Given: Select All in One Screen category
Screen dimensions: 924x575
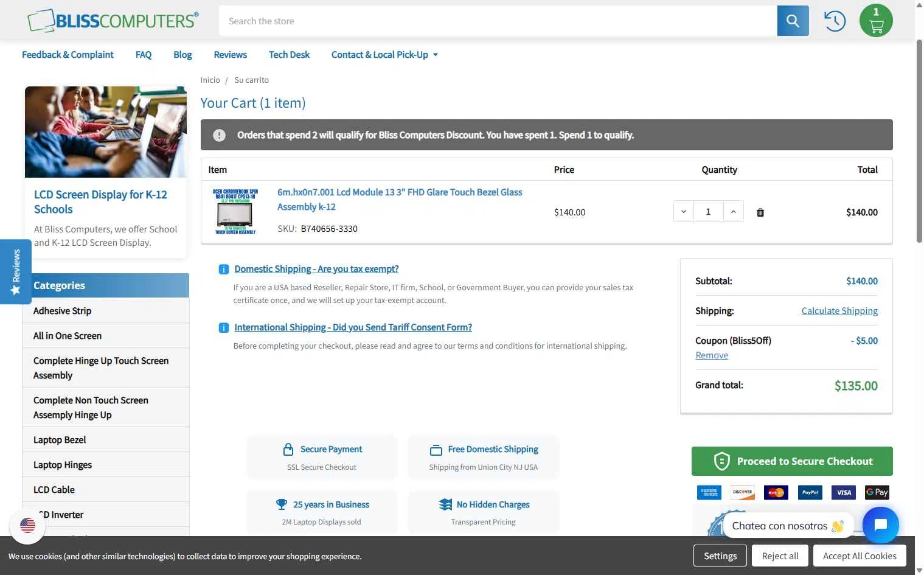Looking at the screenshot, I should [x=106, y=336].
